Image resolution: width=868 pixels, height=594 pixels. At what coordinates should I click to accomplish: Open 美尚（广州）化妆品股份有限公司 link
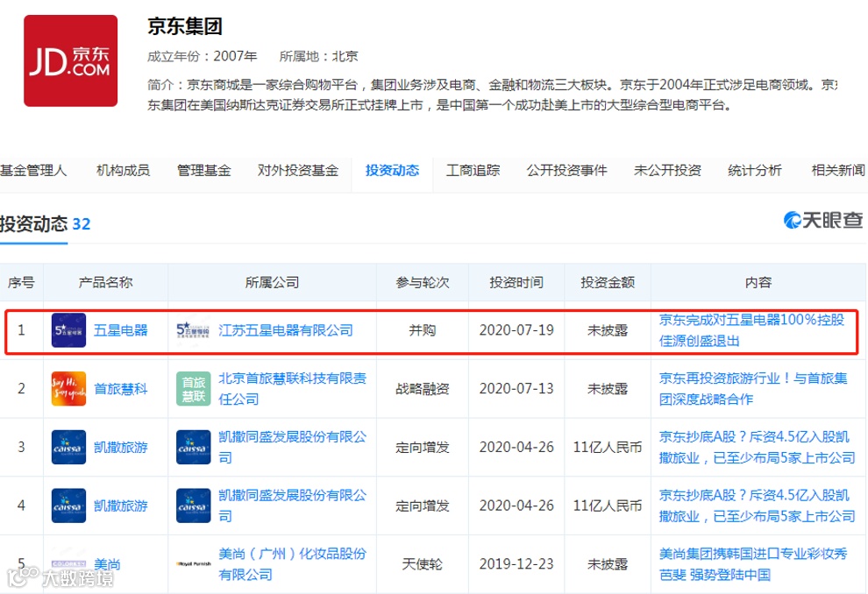click(x=292, y=564)
